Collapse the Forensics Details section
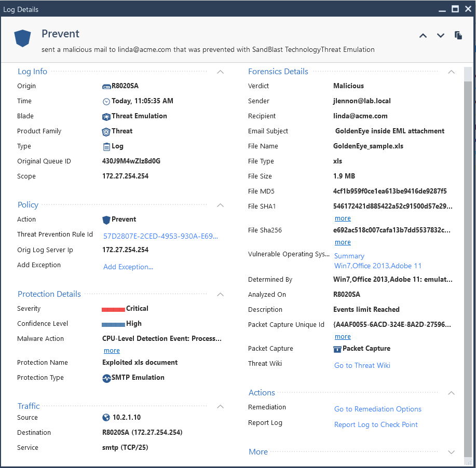The width and height of the screenshot is (476, 468). [x=452, y=72]
